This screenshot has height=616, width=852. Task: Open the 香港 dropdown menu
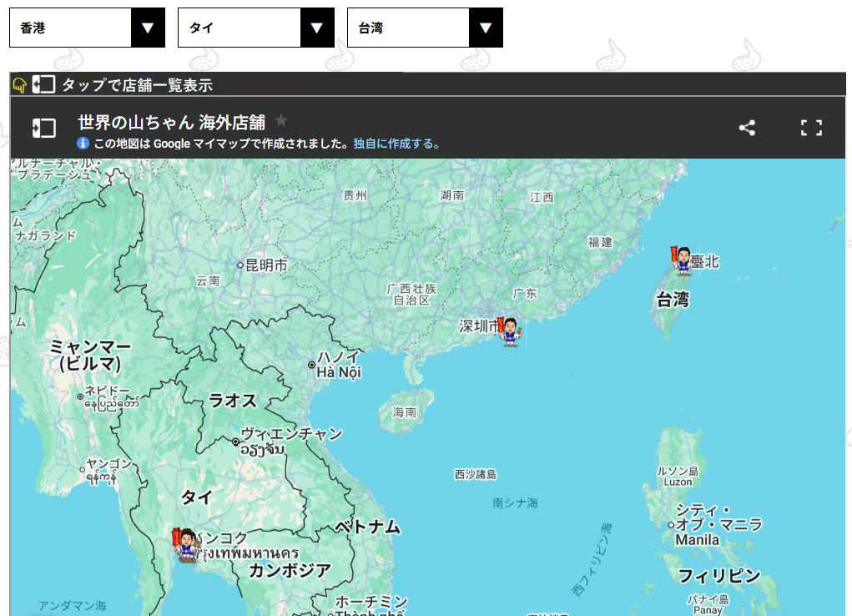[x=87, y=28]
